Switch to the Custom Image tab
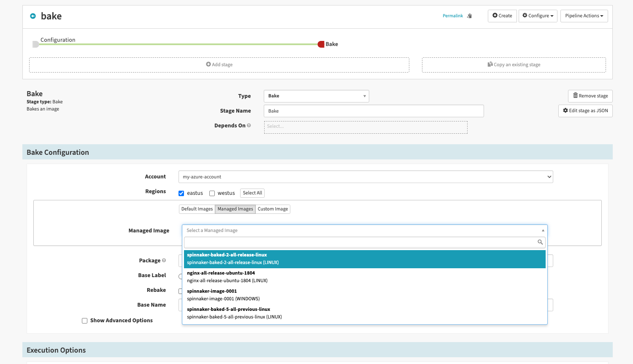The height and width of the screenshot is (364, 633). [x=273, y=209]
